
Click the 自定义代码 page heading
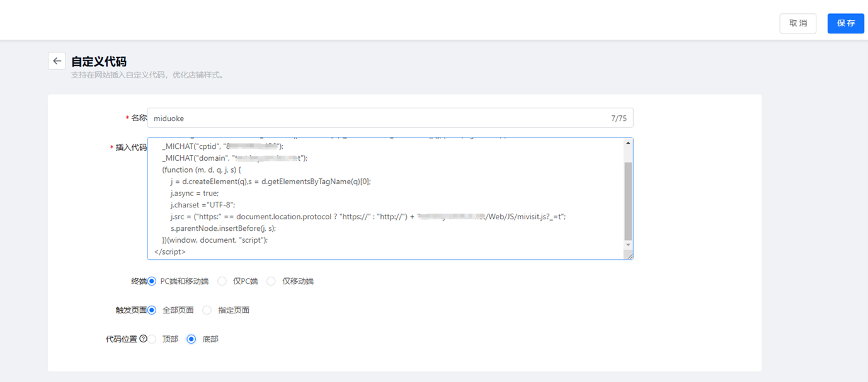click(99, 61)
